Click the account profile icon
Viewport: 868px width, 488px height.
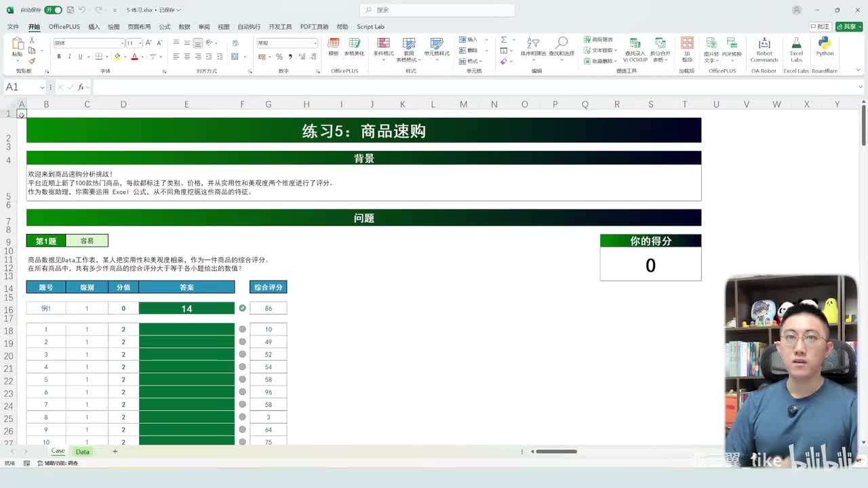tap(797, 10)
